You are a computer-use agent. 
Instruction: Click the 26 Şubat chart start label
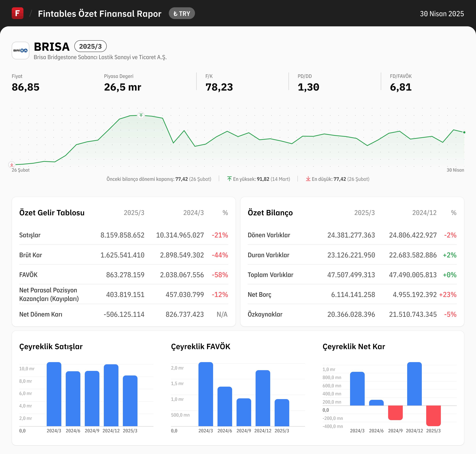point(21,170)
